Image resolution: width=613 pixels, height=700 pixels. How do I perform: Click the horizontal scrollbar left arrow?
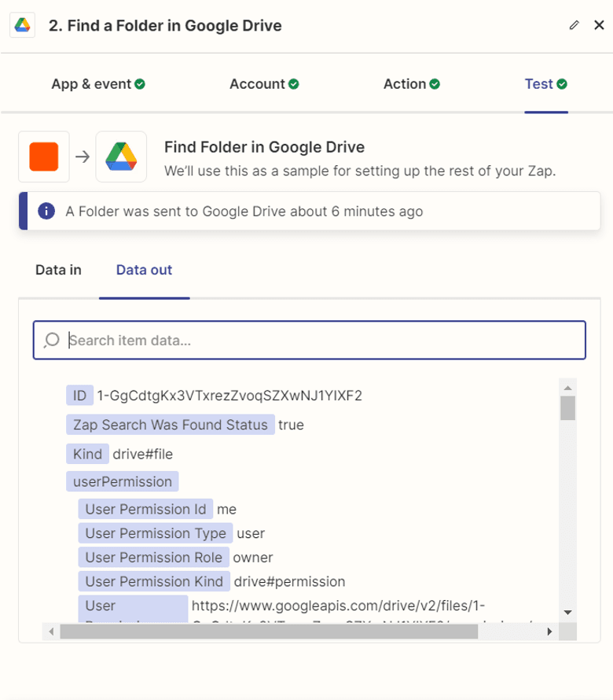click(x=51, y=632)
